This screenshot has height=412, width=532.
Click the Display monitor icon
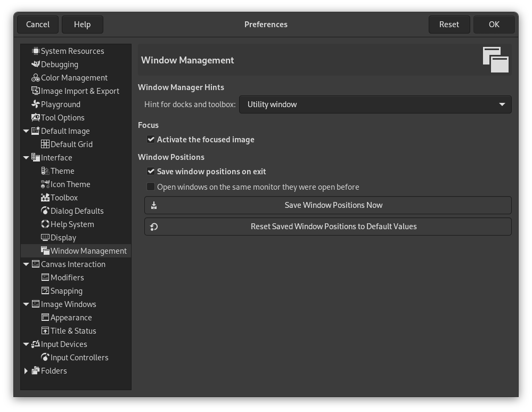pos(45,237)
